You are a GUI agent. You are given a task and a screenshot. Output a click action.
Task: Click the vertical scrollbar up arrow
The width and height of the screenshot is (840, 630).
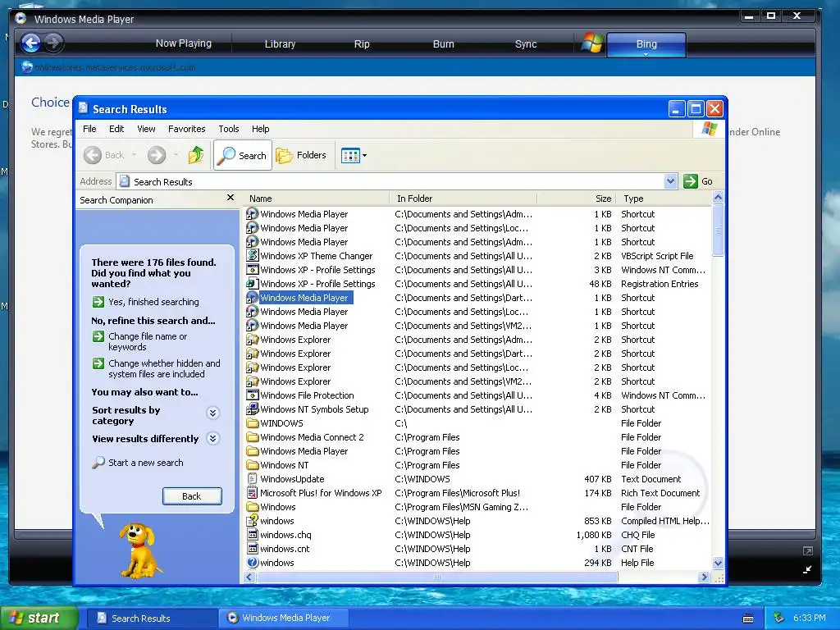coord(718,198)
